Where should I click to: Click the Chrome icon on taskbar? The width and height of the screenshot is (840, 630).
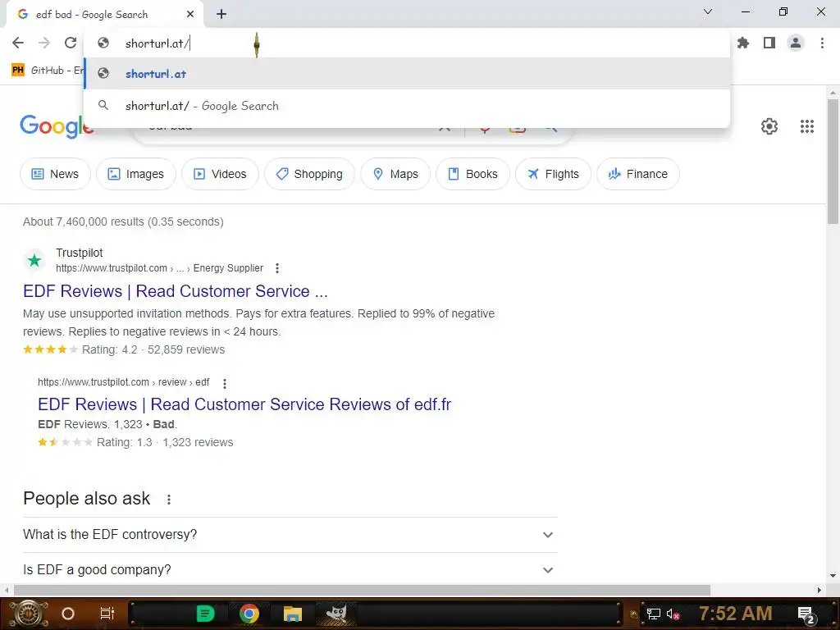coord(249,614)
